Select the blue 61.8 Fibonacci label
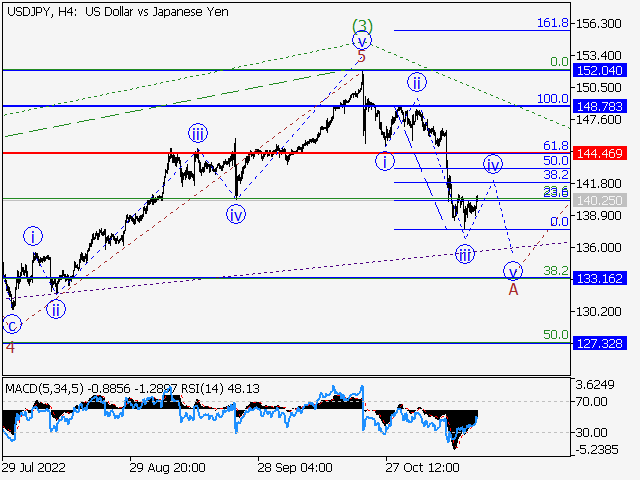This screenshot has height=480, width=640. pos(556,145)
